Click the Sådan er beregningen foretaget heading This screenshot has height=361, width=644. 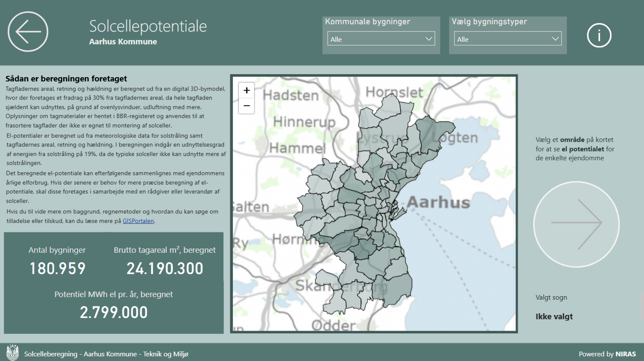point(66,79)
